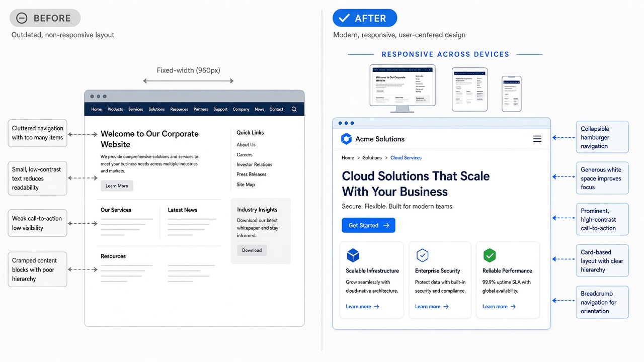This screenshot has height=362, width=644.
Task: Click the 'Secure. Flexible. Built for modern teams.' tagline
Action: [x=397, y=206]
